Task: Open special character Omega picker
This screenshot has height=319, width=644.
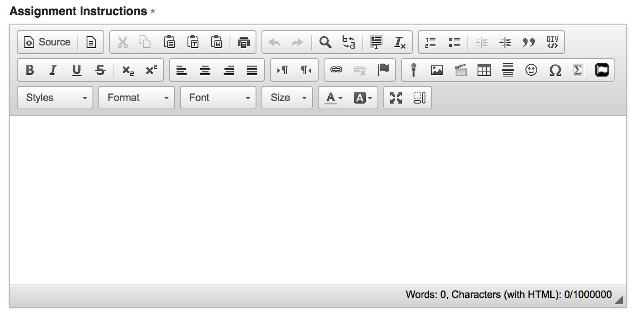Action: pyautogui.click(x=555, y=70)
